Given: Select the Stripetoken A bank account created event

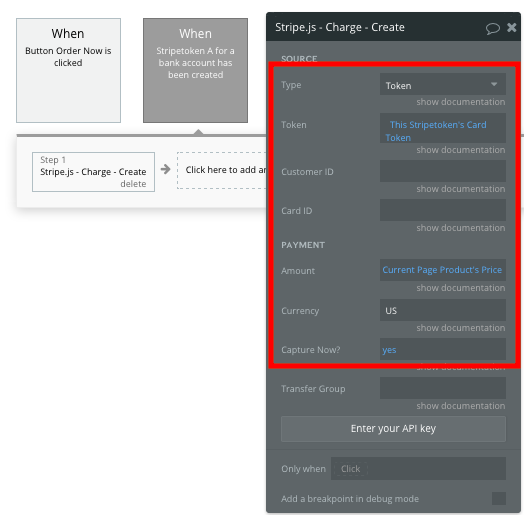Looking at the screenshot, I should (195, 71).
